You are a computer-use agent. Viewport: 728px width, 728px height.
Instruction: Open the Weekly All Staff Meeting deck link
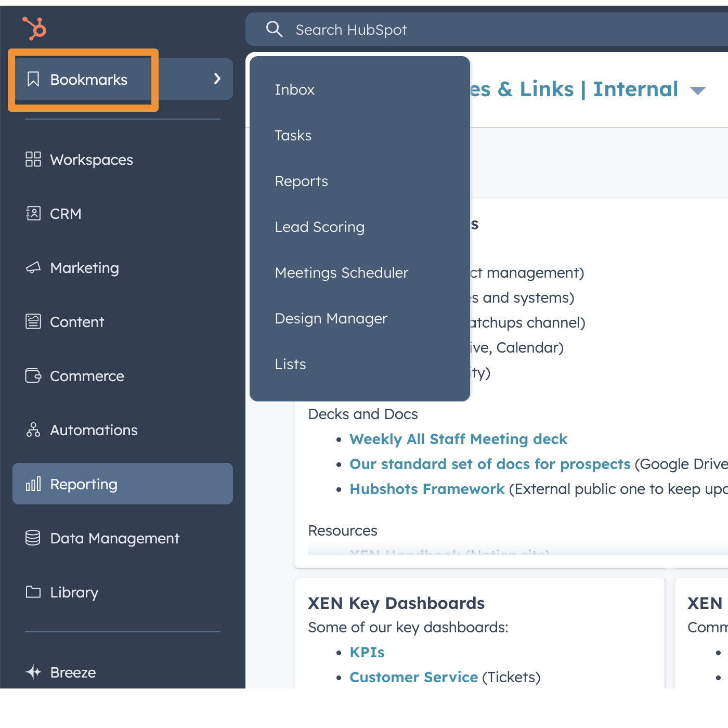click(458, 439)
